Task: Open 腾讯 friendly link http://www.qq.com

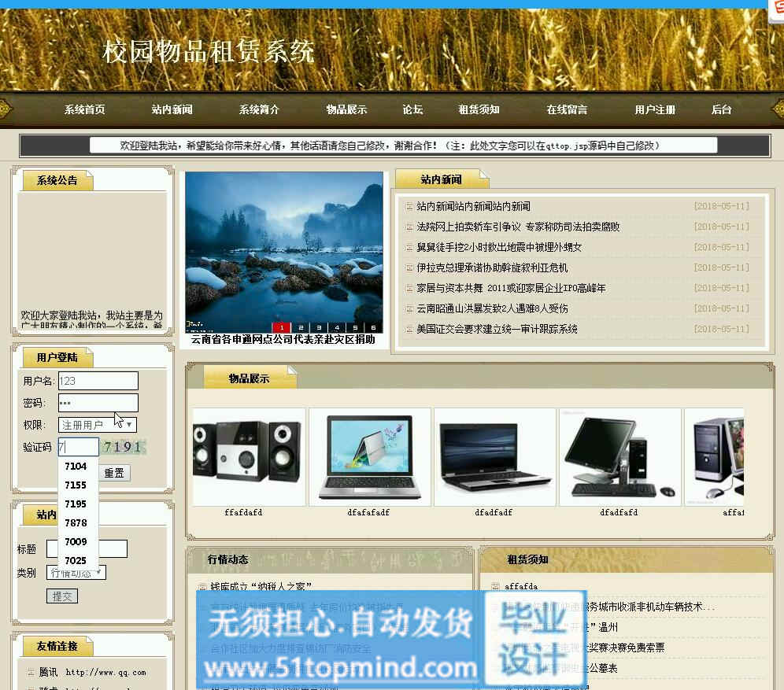Action: coord(93,673)
